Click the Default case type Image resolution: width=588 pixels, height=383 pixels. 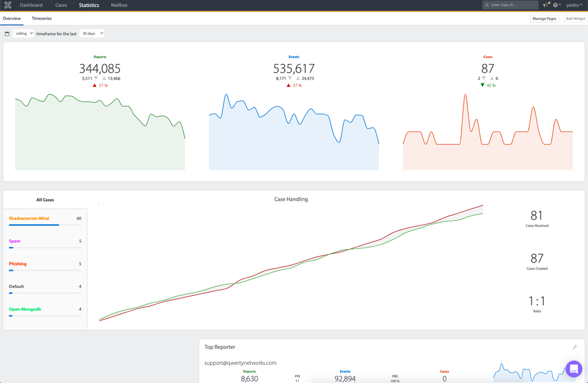tap(16, 286)
